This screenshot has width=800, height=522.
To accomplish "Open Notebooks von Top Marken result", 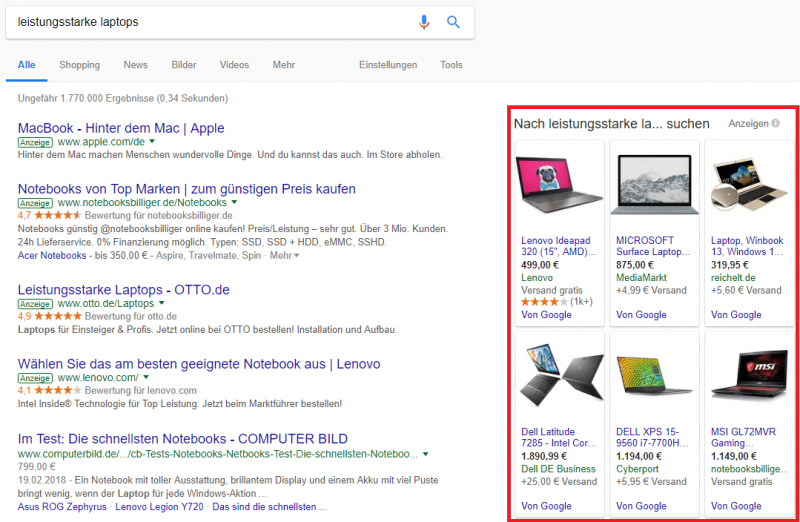I will pyautogui.click(x=187, y=189).
